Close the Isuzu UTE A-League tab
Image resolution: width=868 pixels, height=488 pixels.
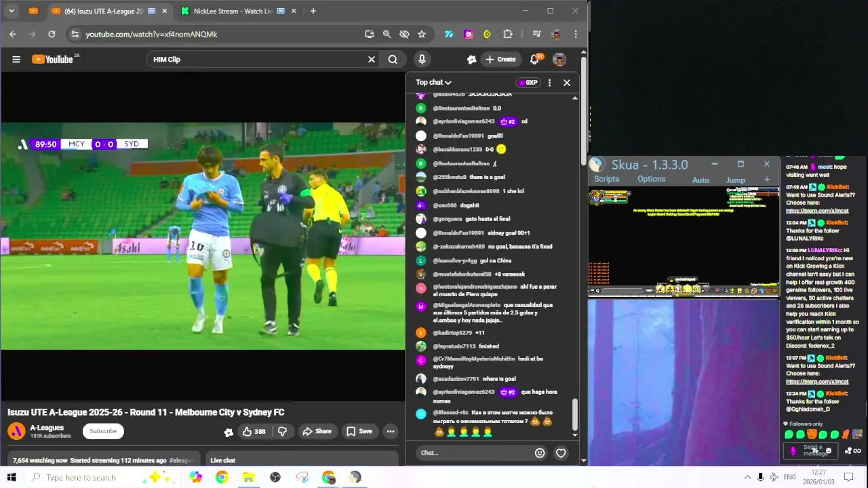[165, 11]
